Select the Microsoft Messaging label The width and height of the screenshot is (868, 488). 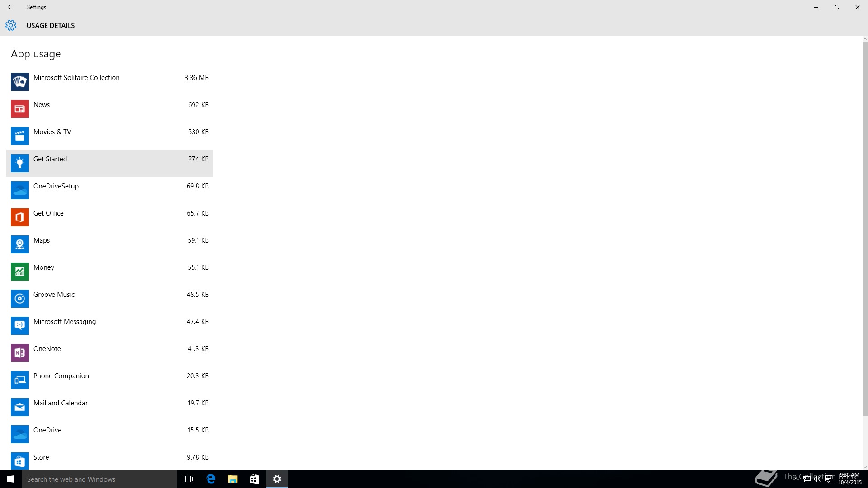pyautogui.click(x=65, y=322)
